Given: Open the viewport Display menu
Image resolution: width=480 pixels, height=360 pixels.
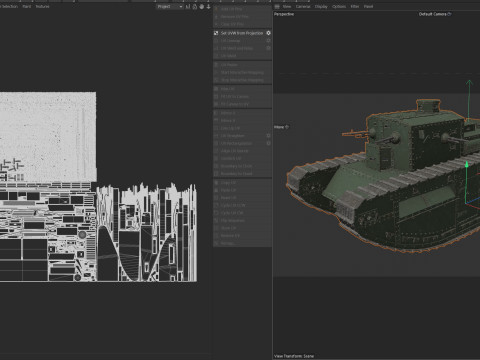Looking at the screenshot, I should click(x=321, y=6).
